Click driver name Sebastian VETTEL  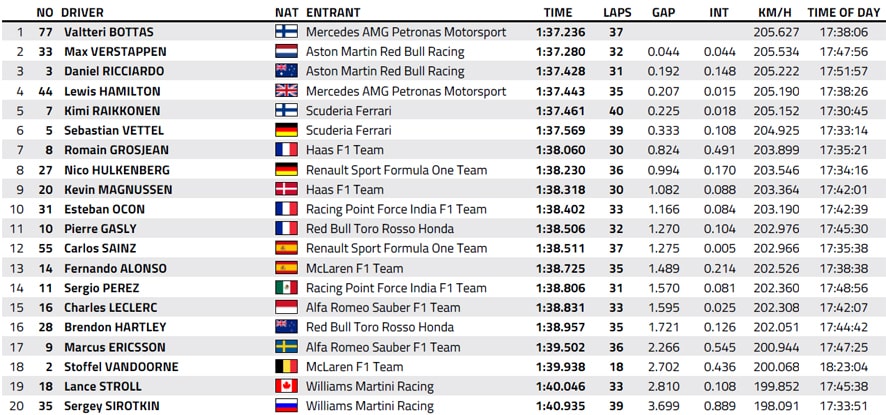tap(114, 131)
